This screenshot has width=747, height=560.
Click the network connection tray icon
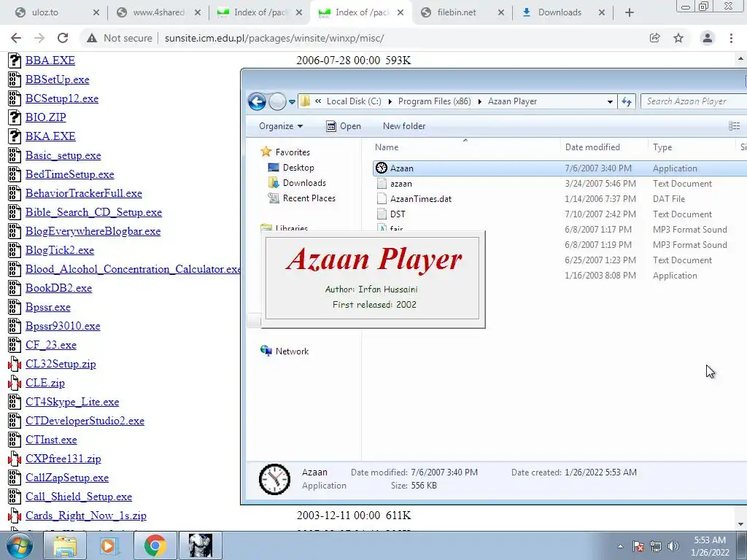[656, 546]
